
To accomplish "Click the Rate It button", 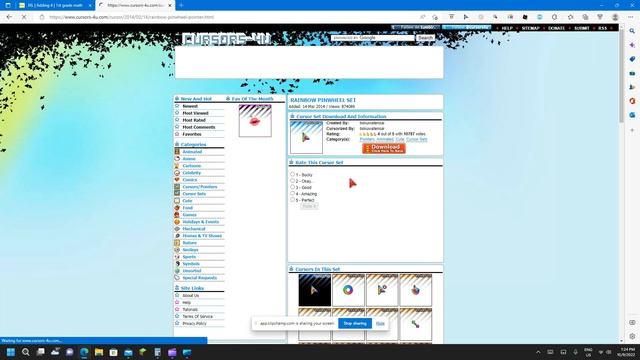I will pos(309,206).
